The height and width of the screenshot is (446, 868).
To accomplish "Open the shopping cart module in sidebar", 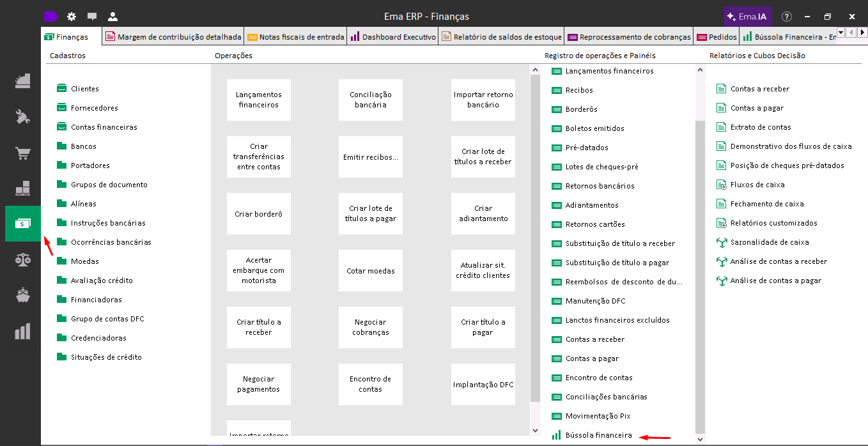I will tap(23, 154).
